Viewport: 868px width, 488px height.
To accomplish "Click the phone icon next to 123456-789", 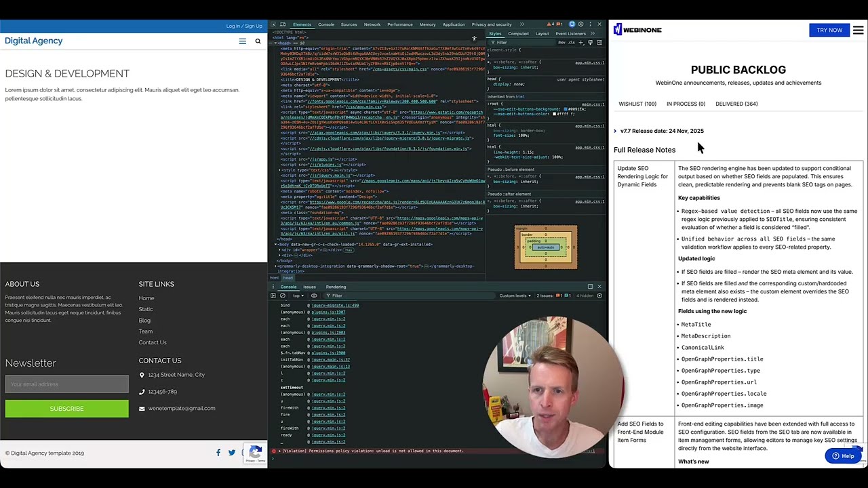I will click(142, 392).
